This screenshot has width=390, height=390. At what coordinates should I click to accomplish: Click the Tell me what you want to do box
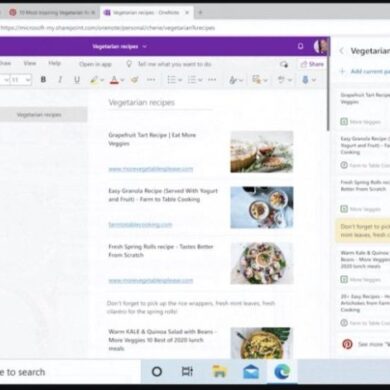(x=174, y=64)
